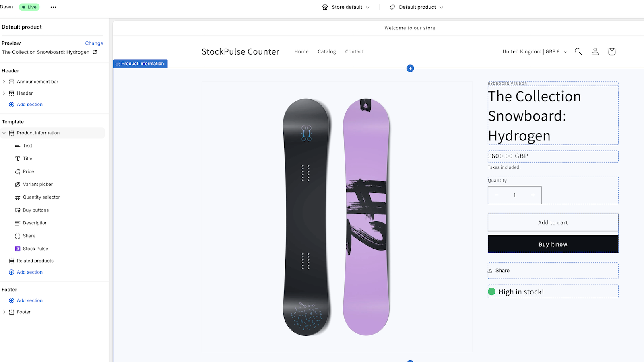This screenshot has width=644, height=362.
Task: Expand the Footer section
Action: point(4,312)
